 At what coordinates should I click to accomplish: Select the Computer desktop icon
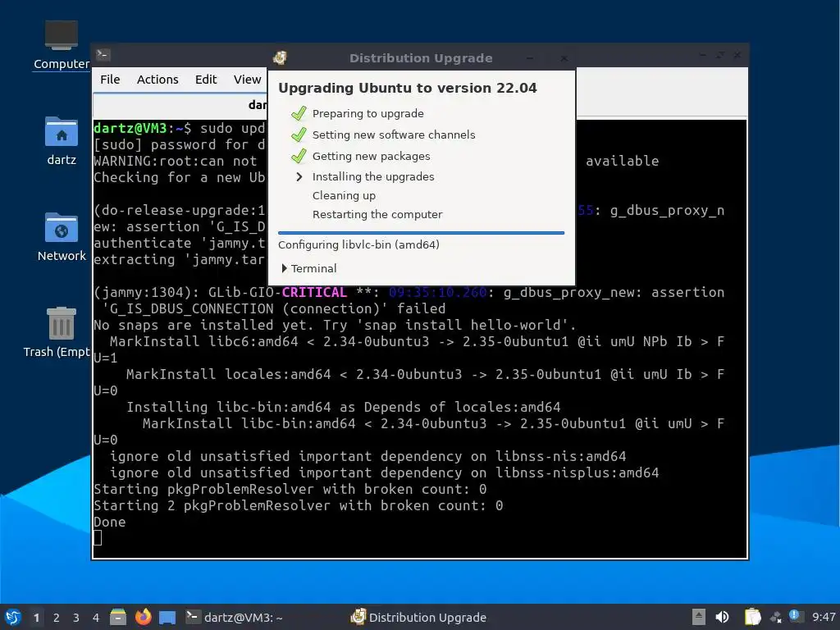(x=61, y=45)
